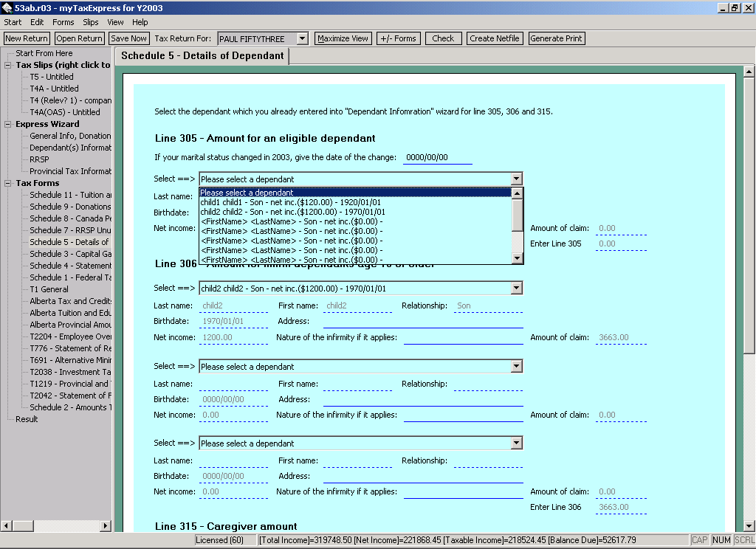Collapse the Tax Slips tree section
This screenshot has width=756, height=549.
[8, 65]
